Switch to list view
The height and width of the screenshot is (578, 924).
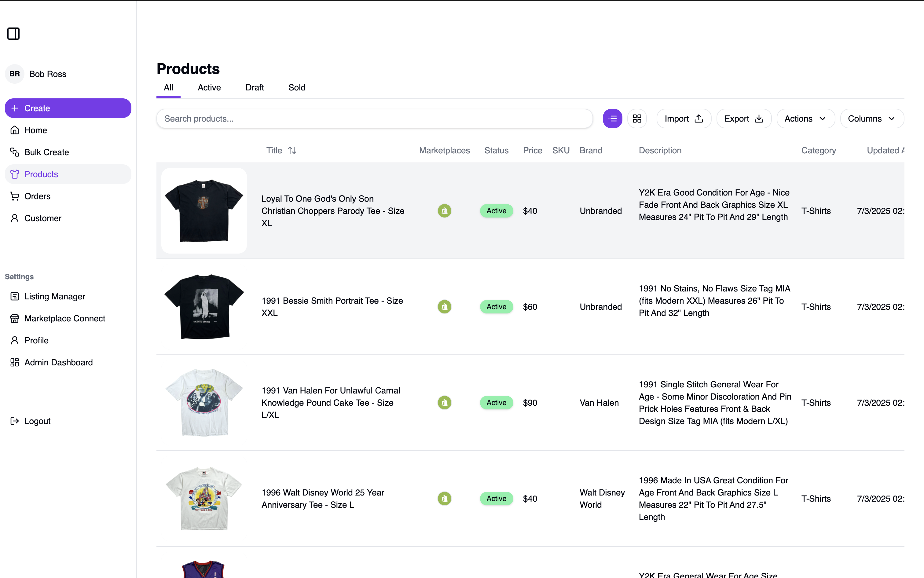coord(612,119)
